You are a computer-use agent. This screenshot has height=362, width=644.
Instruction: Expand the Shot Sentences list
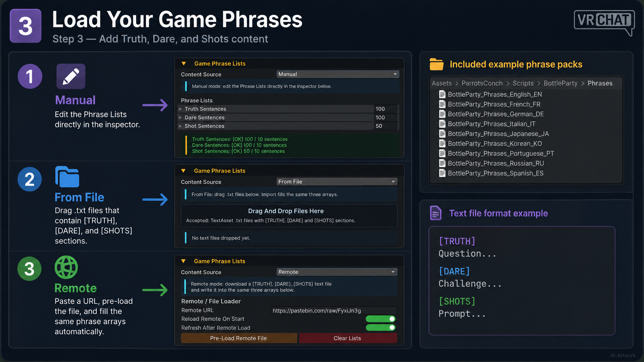pyautogui.click(x=180, y=126)
